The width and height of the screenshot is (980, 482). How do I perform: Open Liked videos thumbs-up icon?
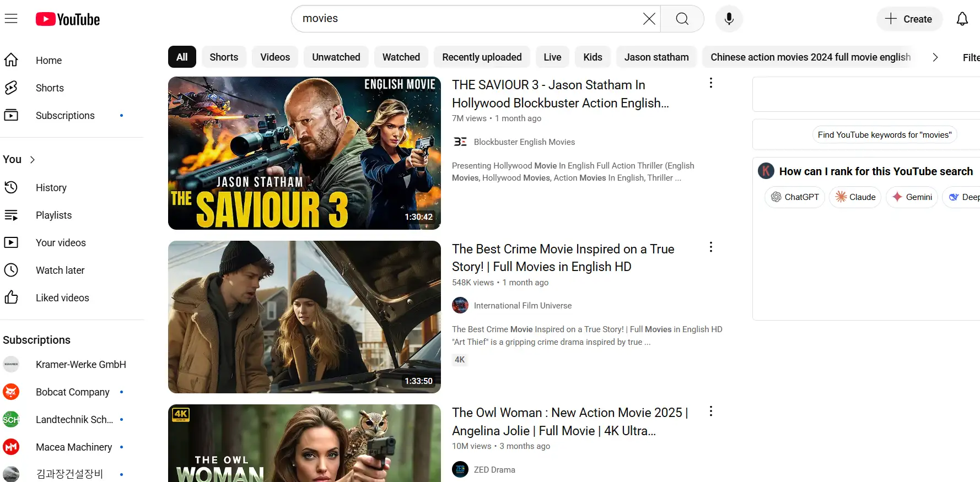point(11,297)
